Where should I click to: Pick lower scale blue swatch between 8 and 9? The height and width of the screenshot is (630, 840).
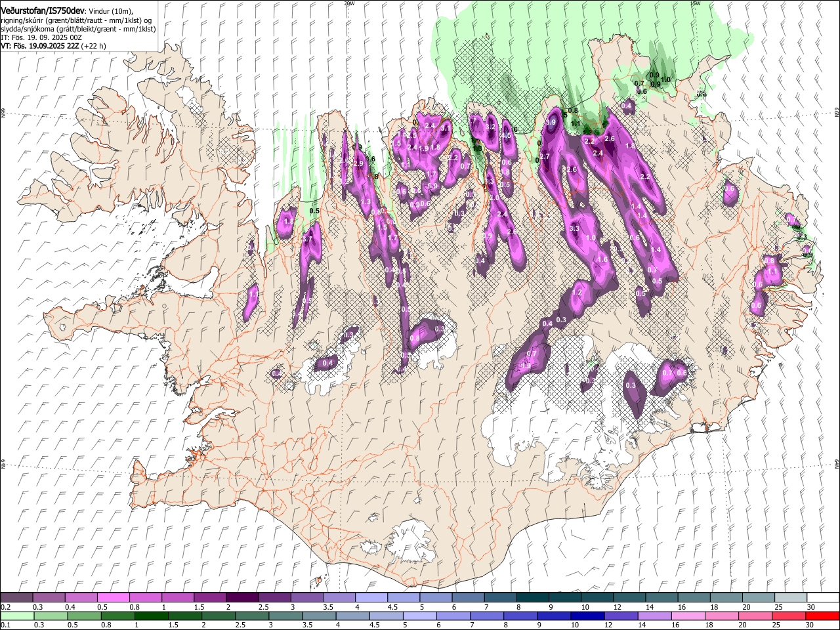pos(520,616)
